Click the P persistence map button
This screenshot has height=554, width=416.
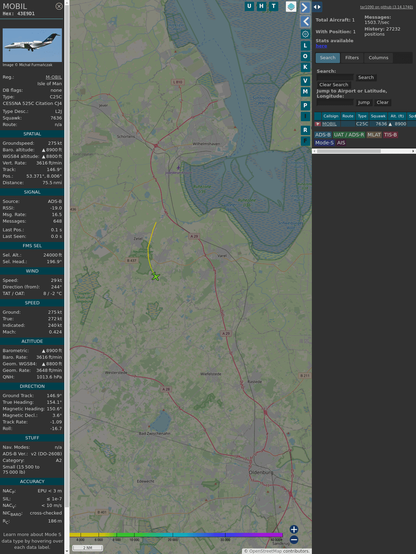(305, 105)
